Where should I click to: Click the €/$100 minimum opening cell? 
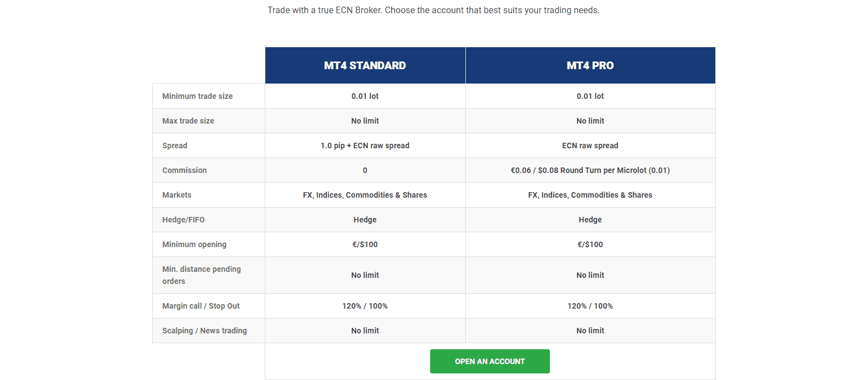[365, 244]
